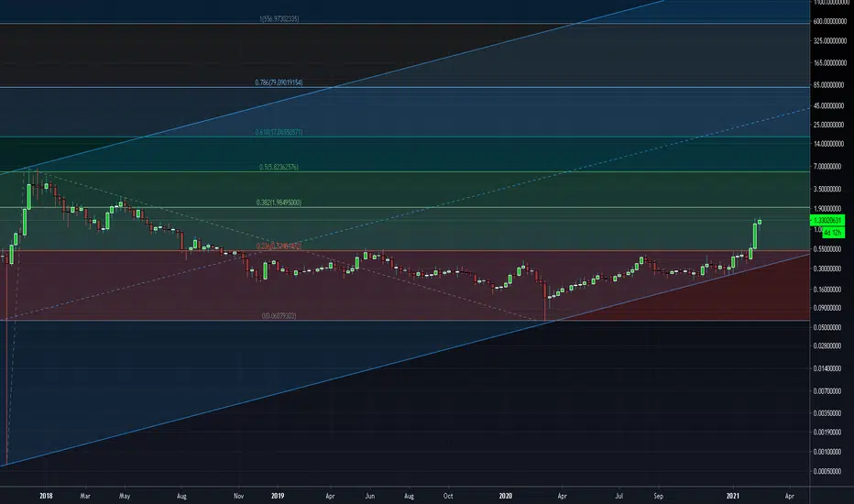This screenshot has width=854, height=504.
Task: Click the candle countdown tag 4d 12h
Action: tap(833, 233)
